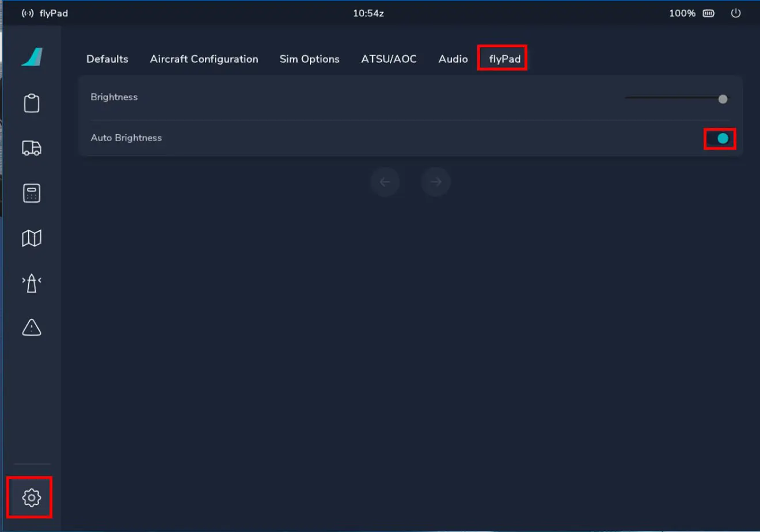The image size is (760, 532).
Task: Switch to the Defaults tab
Action: [107, 59]
